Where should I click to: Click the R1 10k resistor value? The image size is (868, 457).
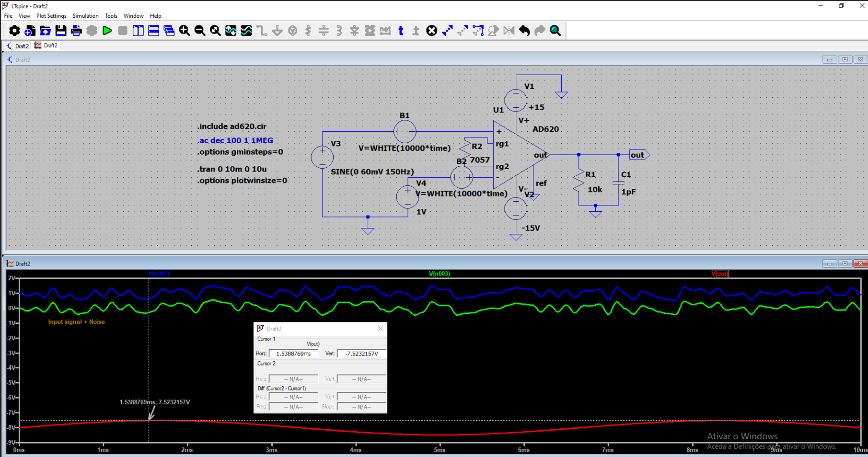pos(595,190)
